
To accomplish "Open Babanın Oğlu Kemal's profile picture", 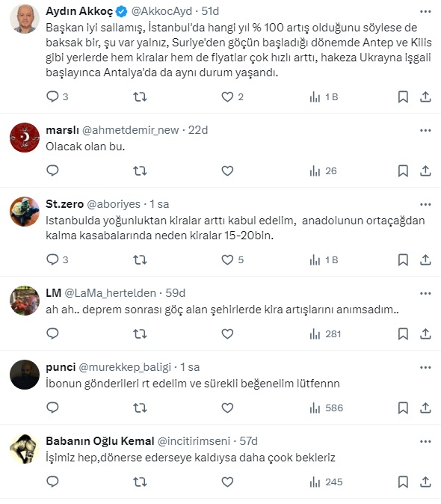I will pos(25,449).
